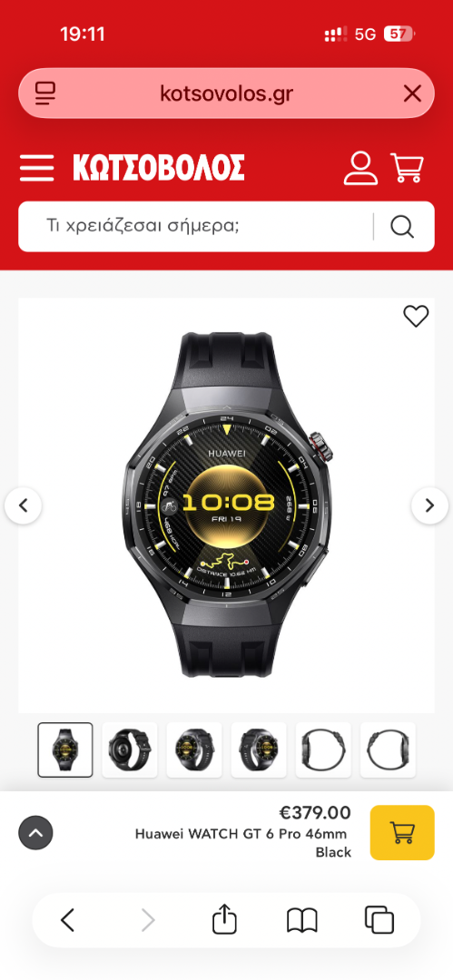The width and height of the screenshot is (453, 980).
Task: Open the hamburger navigation menu
Action: 36,168
